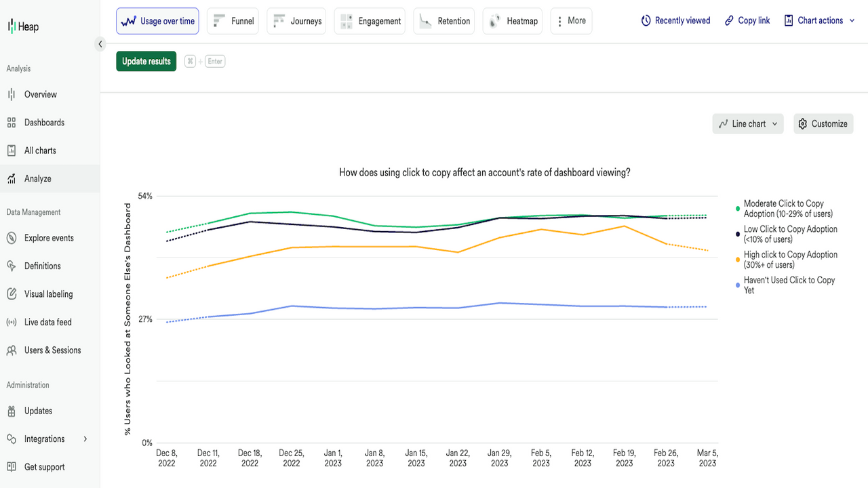
Task: Open the Line chart dropdown
Action: click(x=748, y=124)
